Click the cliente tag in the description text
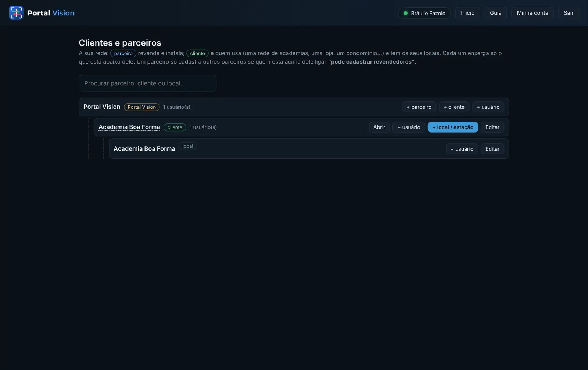Image resolution: width=588 pixels, height=370 pixels. 197,54
